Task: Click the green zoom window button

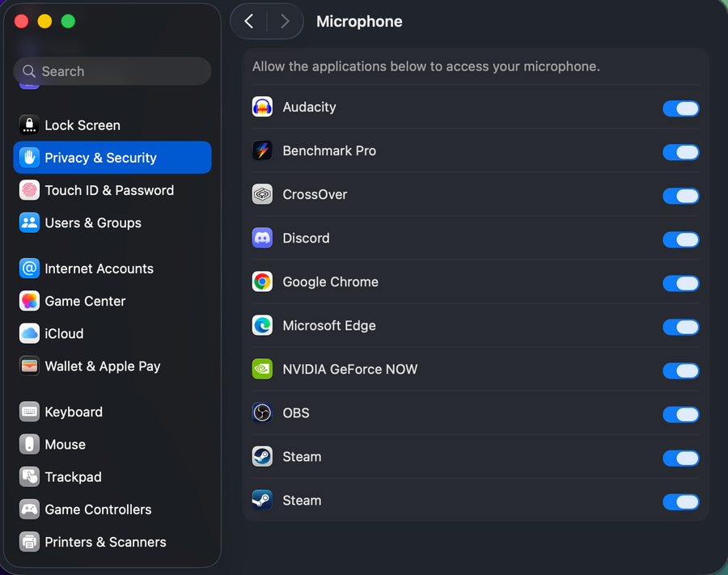Action: pyautogui.click(x=68, y=21)
